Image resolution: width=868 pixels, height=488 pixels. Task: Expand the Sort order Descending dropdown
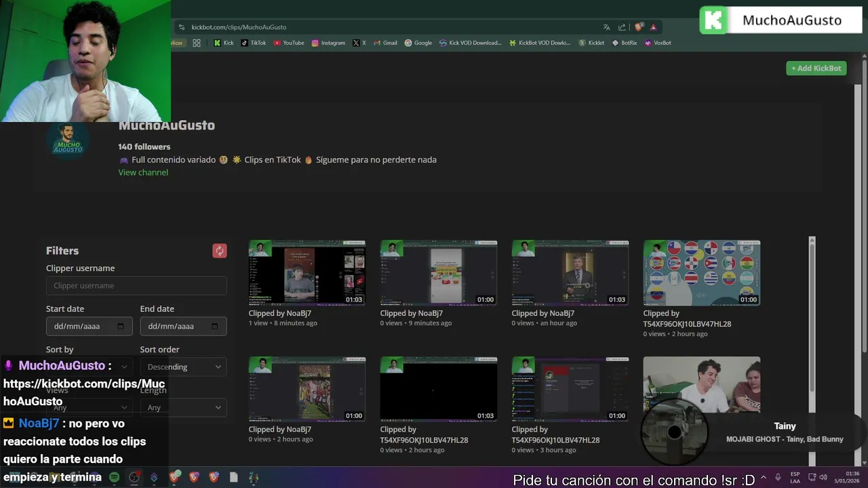183,367
